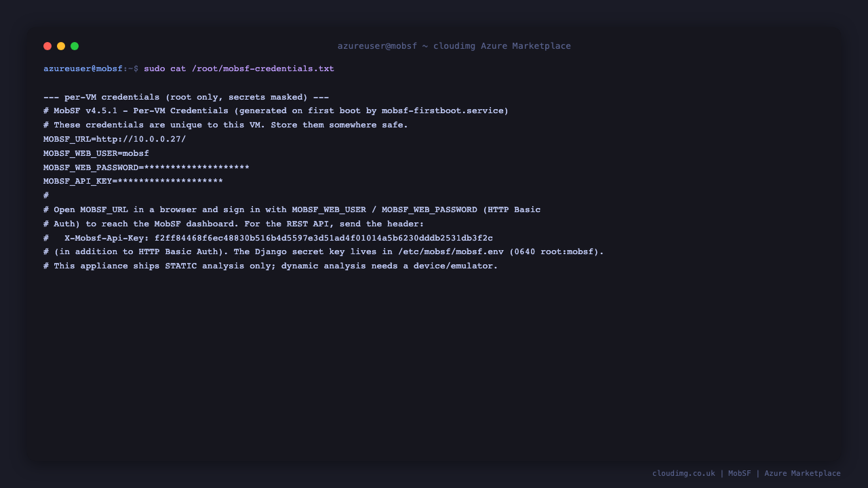Click the MOBSF_URL=http://10.0.0.27/ line
The height and width of the screenshot is (488, 868).
(115, 140)
